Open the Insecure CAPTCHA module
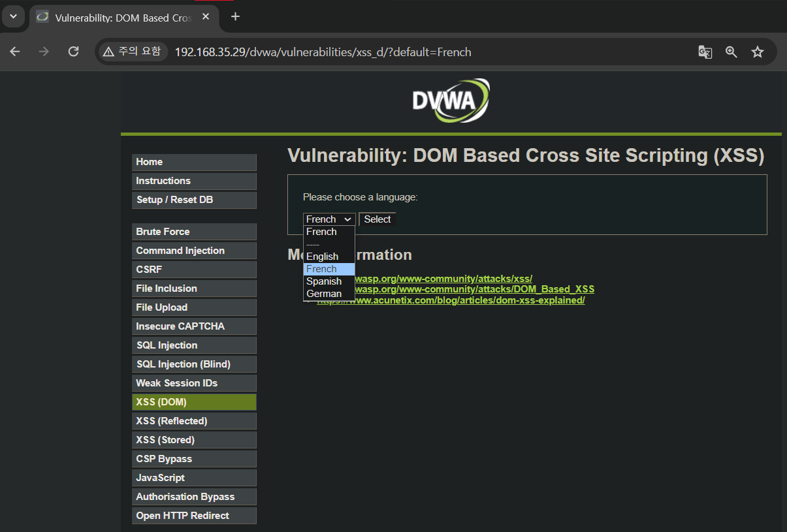The width and height of the screenshot is (787, 532). (194, 326)
